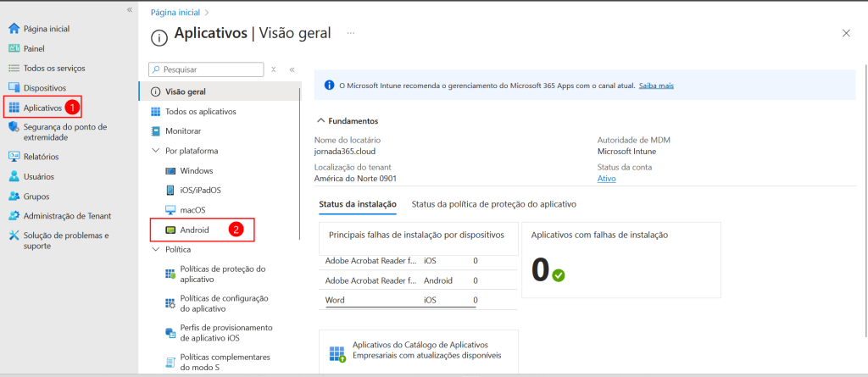Click the Visão geral info icon in menu
This screenshot has height=377, width=868.
point(156,91)
